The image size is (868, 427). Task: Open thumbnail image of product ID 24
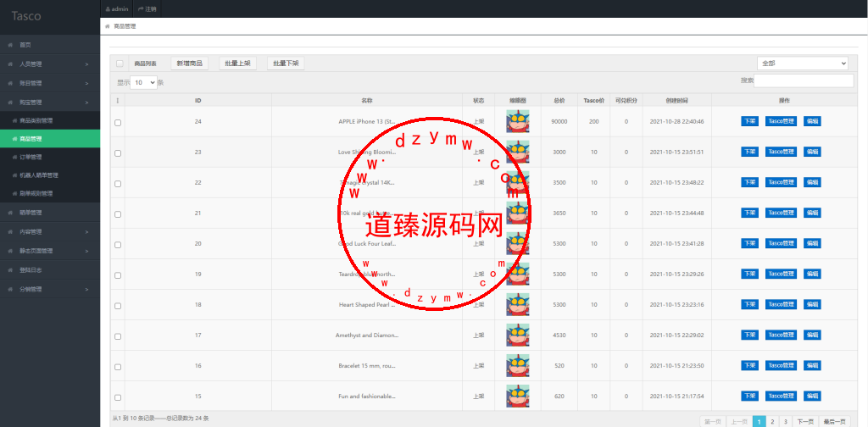pos(518,122)
